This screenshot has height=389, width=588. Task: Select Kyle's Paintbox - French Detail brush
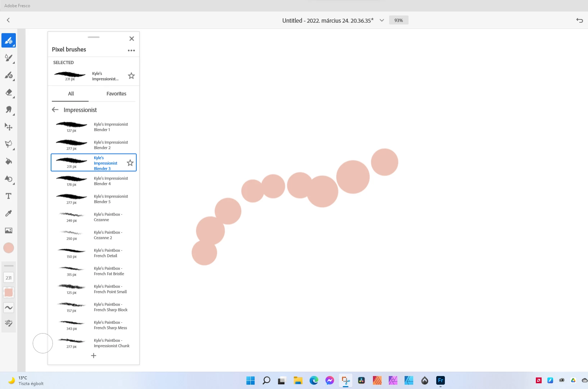[94, 253]
